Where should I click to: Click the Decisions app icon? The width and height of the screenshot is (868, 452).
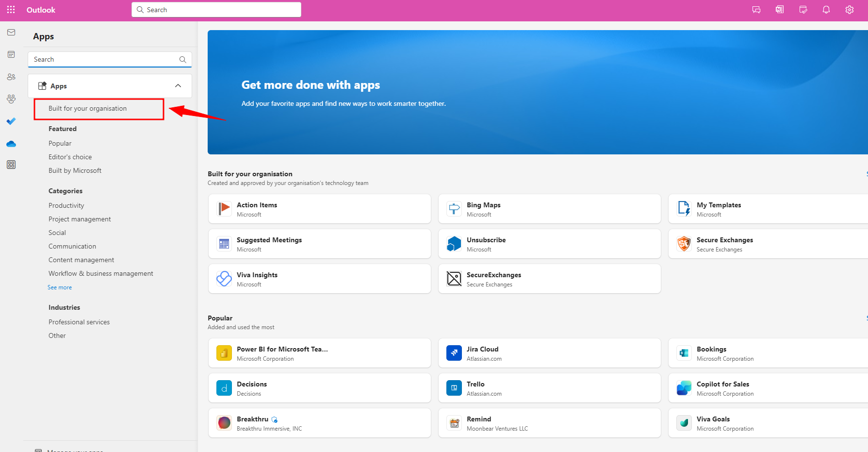224,388
